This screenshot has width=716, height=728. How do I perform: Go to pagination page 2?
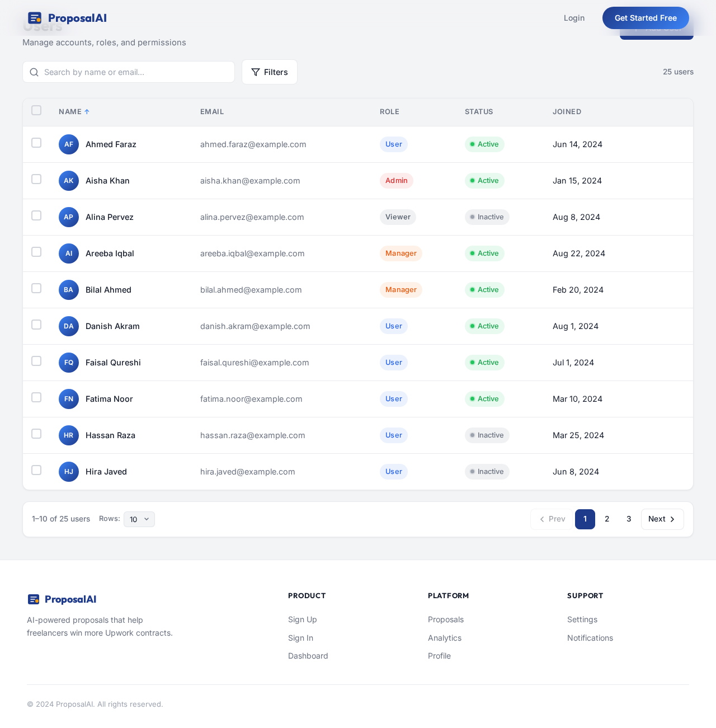[607, 519]
